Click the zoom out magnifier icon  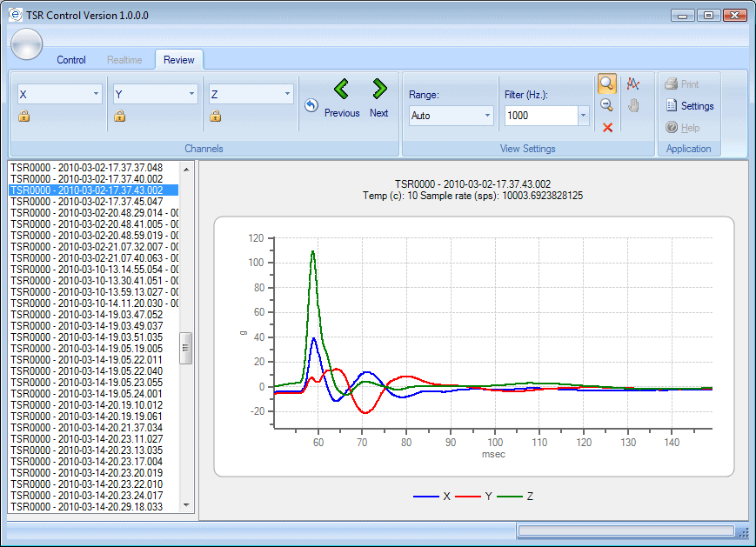pos(607,105)
